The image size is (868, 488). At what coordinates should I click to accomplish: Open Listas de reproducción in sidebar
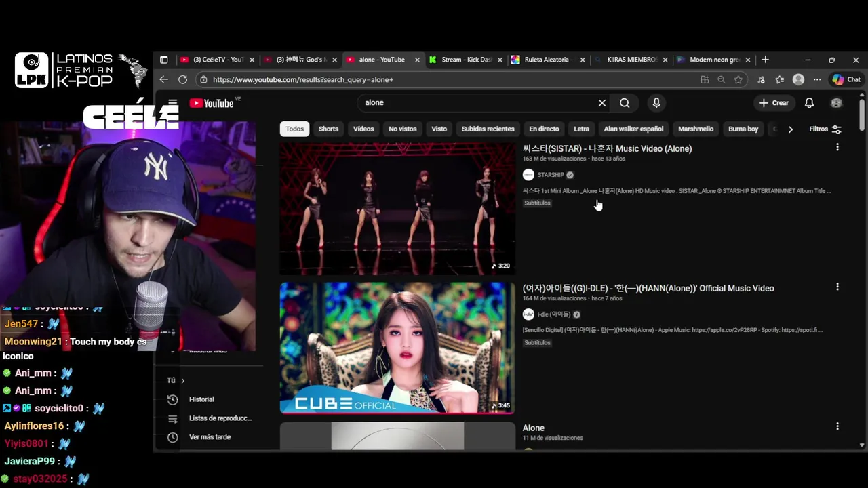(220, 418)
